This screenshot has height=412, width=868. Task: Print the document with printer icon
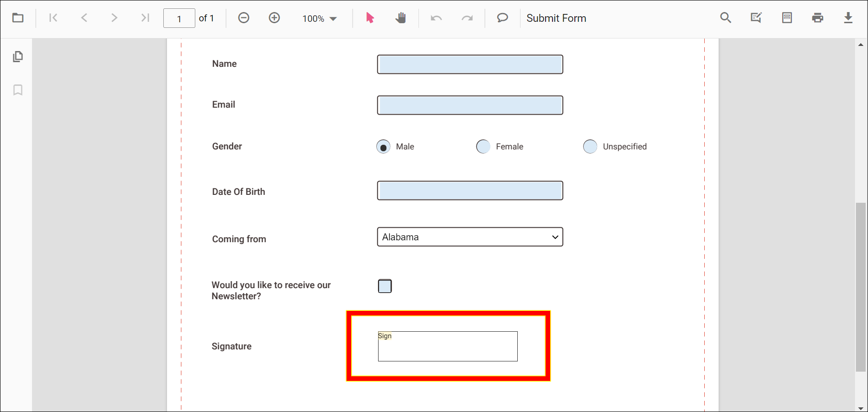pyautogui.click(x=817, y=18)
